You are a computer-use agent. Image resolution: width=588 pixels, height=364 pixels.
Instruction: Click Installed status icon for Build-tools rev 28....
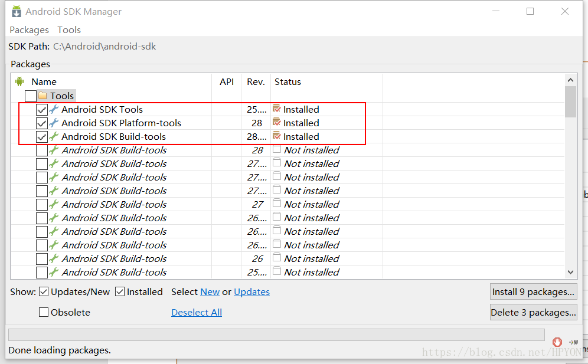click(277, 136)
